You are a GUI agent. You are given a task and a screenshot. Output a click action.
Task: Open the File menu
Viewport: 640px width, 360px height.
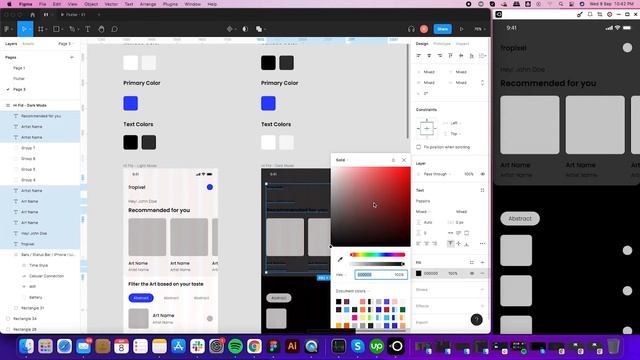(x=42, y=4)
